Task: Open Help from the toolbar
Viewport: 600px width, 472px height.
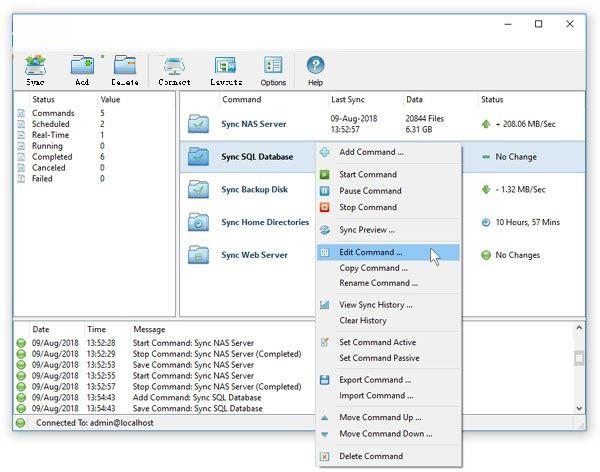Action: [315, 69]
